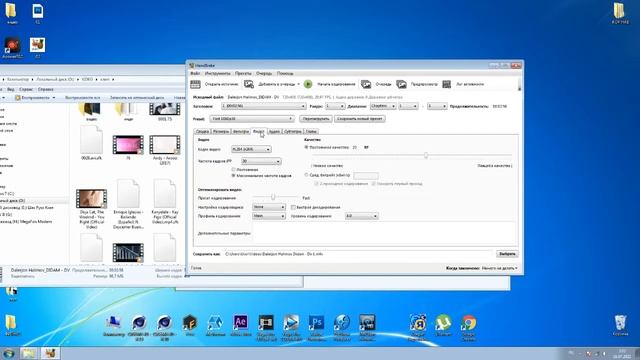Open the Файл menu in HandBrake
Viewport: 640px width, 360px height.
click(195, 73)
